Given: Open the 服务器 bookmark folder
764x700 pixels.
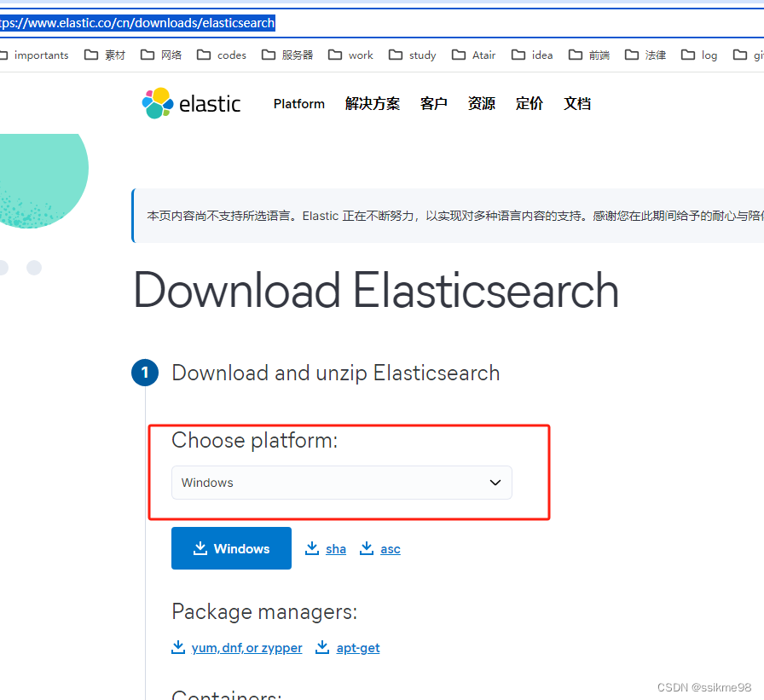Looking at the screenshot, I should 287,55.
